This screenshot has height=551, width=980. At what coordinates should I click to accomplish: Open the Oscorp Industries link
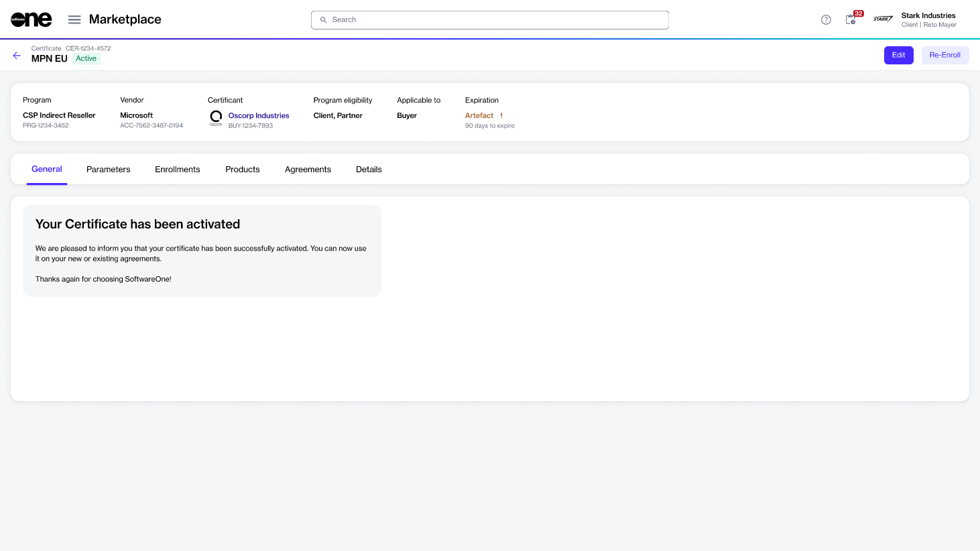(x=259, y=115)
